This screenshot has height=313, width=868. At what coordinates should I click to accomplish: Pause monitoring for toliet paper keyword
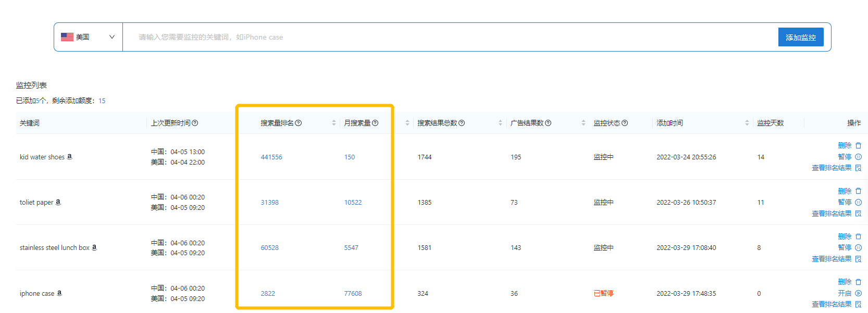[849, 202]
